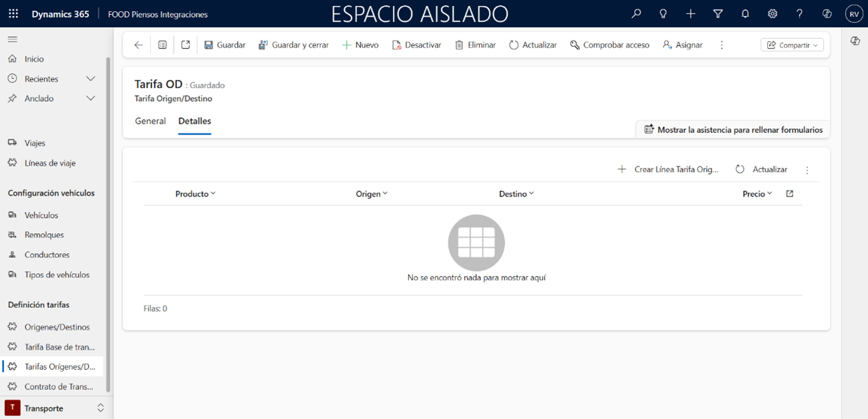
Task: Open Vehículos in the sidebar
Action: coord(41,215)
